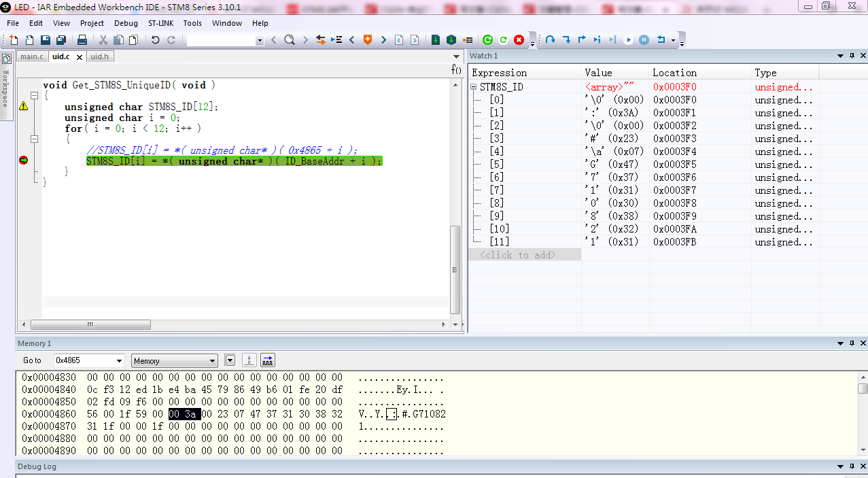This screenshot has height=478, width=868.
Task: Save the current file via toolbar
Action: pos(45,40)
